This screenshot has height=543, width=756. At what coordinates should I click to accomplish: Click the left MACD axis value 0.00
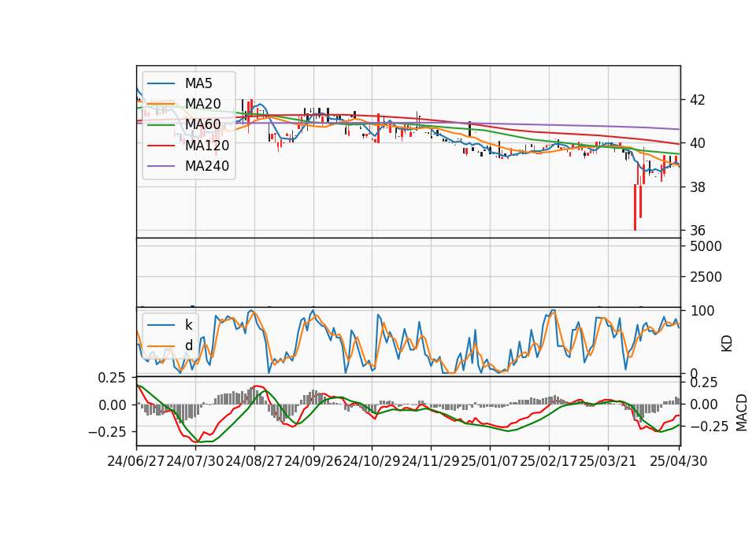pyautogui.click(x=113, y=406)
